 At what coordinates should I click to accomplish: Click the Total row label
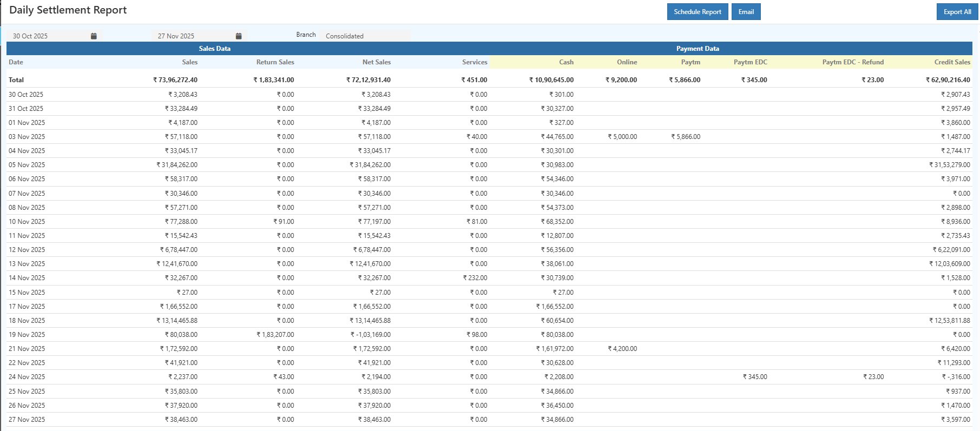[16, 80]
